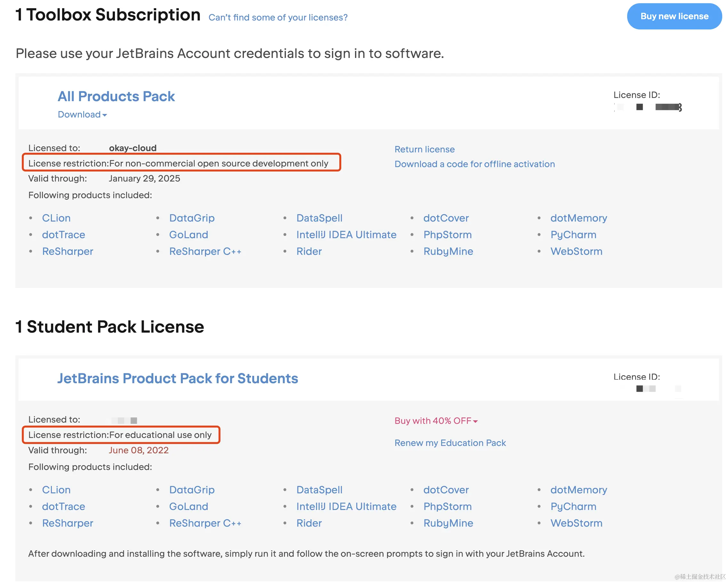
Task: Click DataGrip in the Student Pack product list
Action: (x=192, y=490)
